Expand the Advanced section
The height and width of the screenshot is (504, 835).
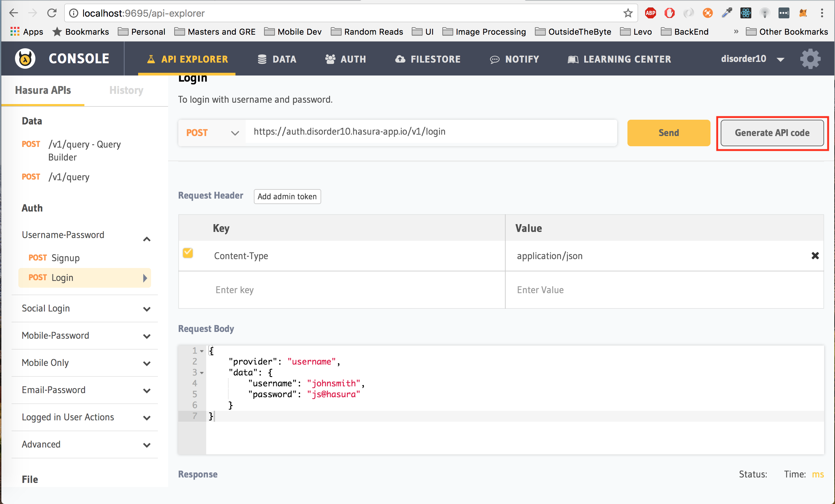point(147,445)
